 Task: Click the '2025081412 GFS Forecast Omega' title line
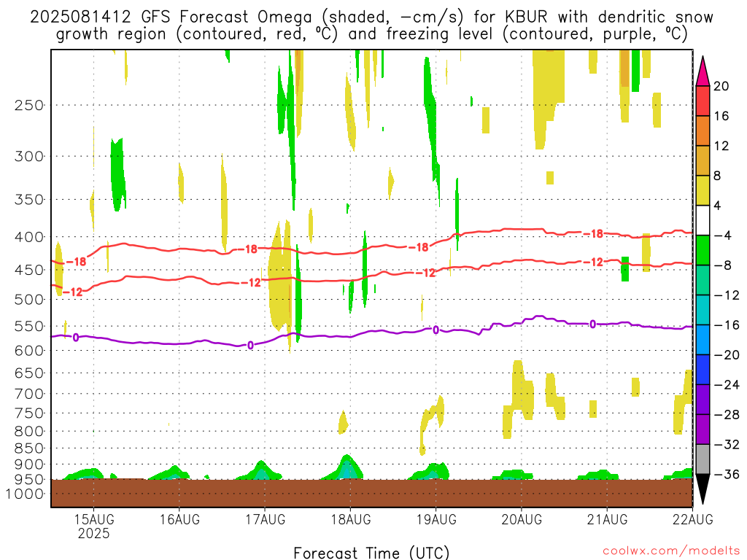click(371, 17)
